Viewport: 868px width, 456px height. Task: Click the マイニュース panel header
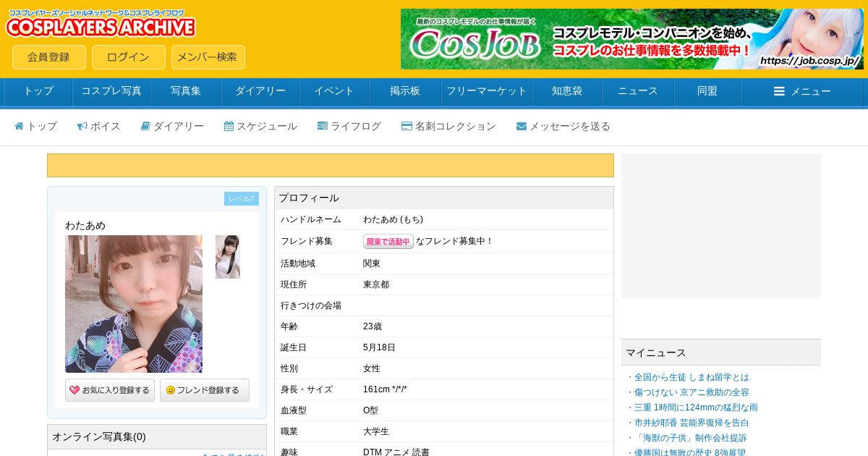[x=721, y=352]
